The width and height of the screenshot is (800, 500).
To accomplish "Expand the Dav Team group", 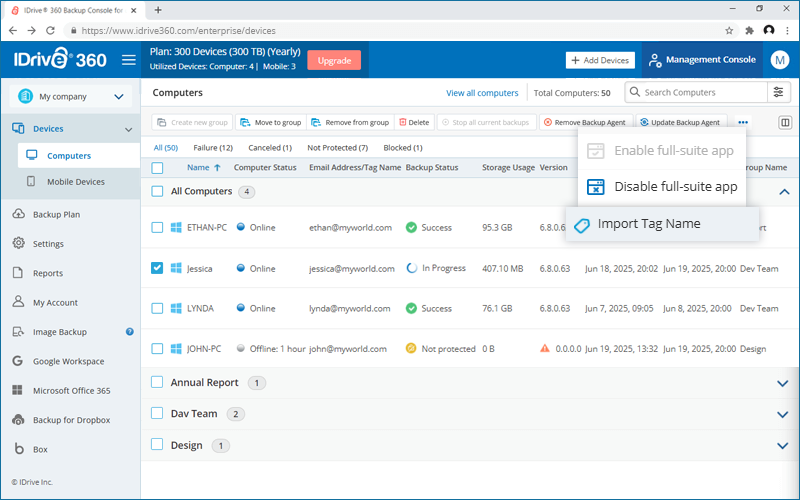I will [783, 414].
